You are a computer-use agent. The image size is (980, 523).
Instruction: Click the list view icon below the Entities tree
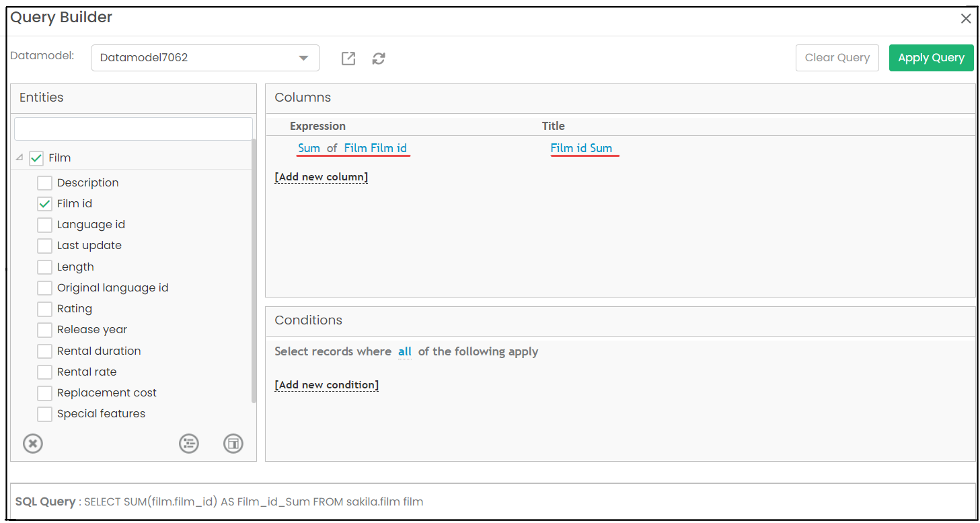[x=189, y=444]
